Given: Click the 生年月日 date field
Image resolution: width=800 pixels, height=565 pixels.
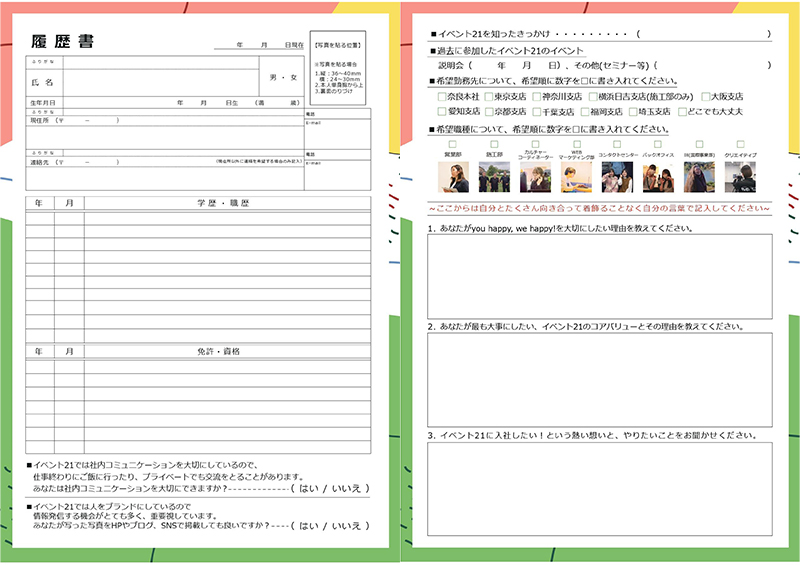Looking at the screenshot, I should (184, 103).
